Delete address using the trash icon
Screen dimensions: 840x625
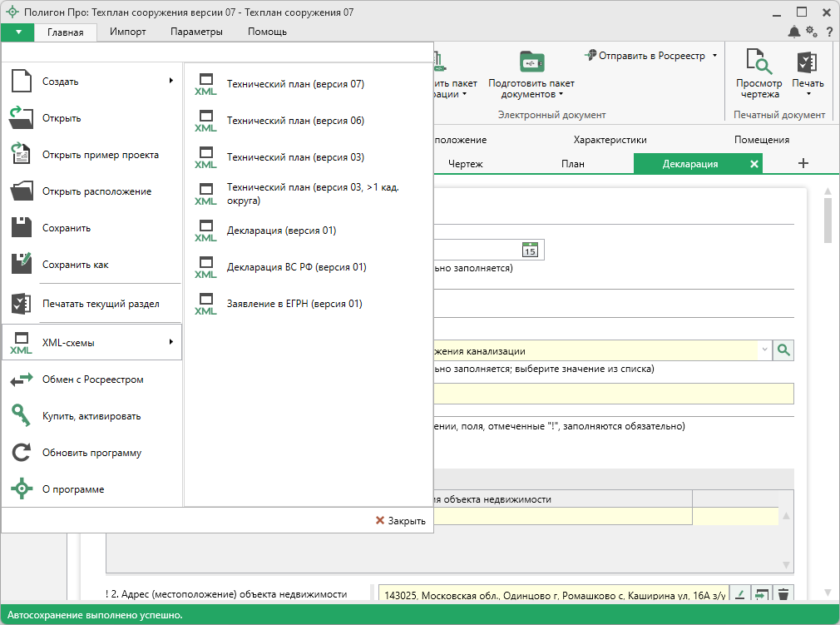coord(783,594)
